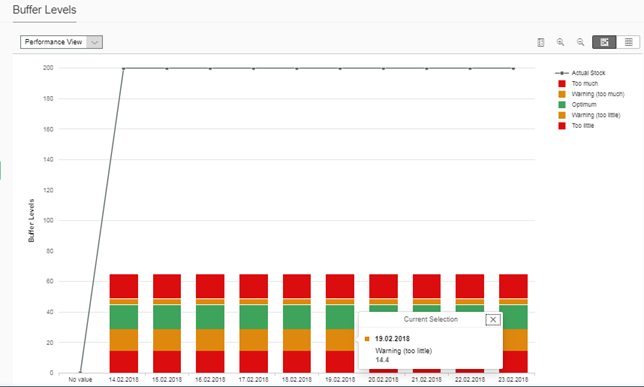Click the Actual Stock point for 23.02.2018
The width and height of the screenshot is (644, 387).
[x=513, y=69]
